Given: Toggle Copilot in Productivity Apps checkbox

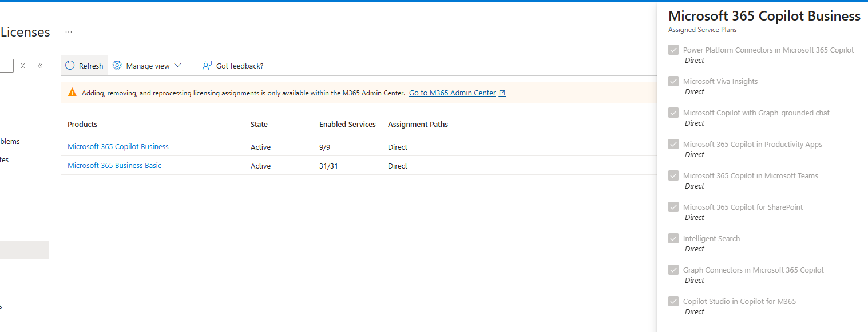Looking at the screenshot, I should (x=673, y=144).
